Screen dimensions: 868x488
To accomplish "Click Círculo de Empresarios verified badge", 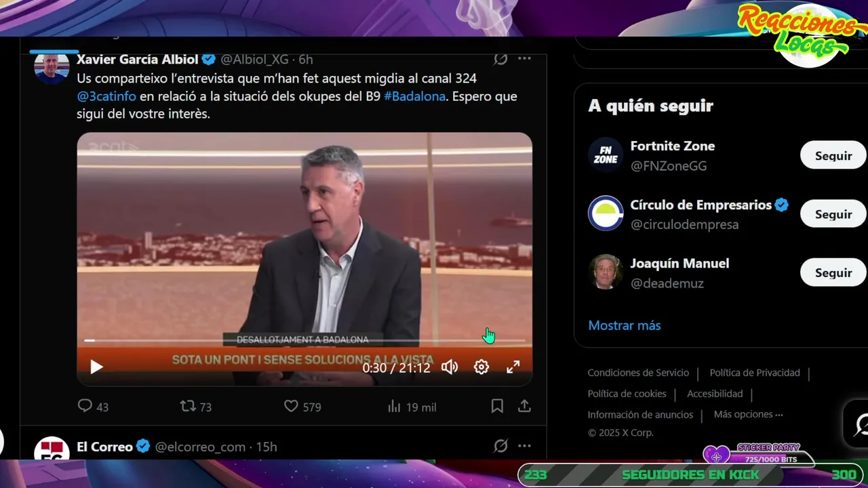I will click(x=782, y=205).
